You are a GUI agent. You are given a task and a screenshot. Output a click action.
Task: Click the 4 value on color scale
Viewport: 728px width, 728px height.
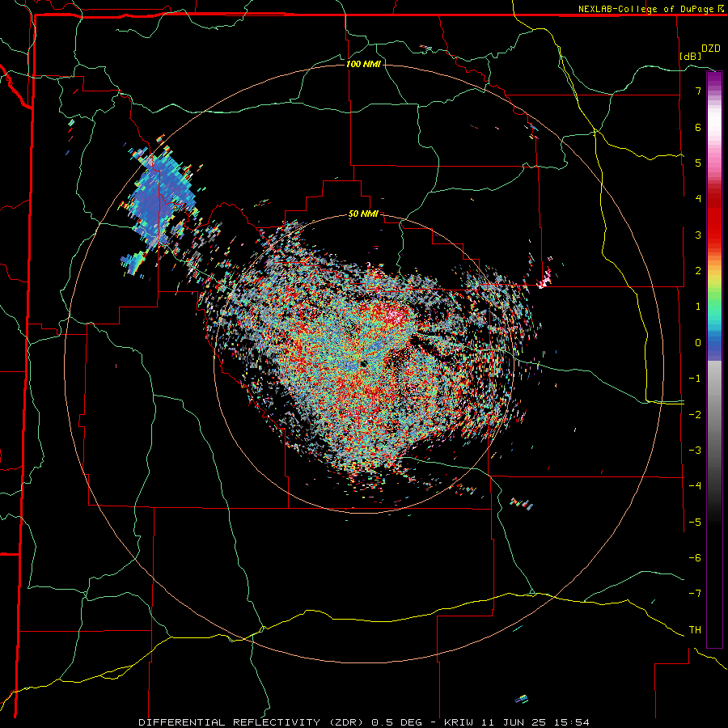click(x=698, y=199)
